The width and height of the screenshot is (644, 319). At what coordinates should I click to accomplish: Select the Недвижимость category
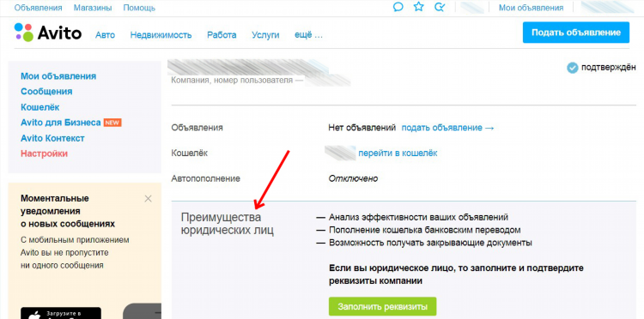pos(161,35)
